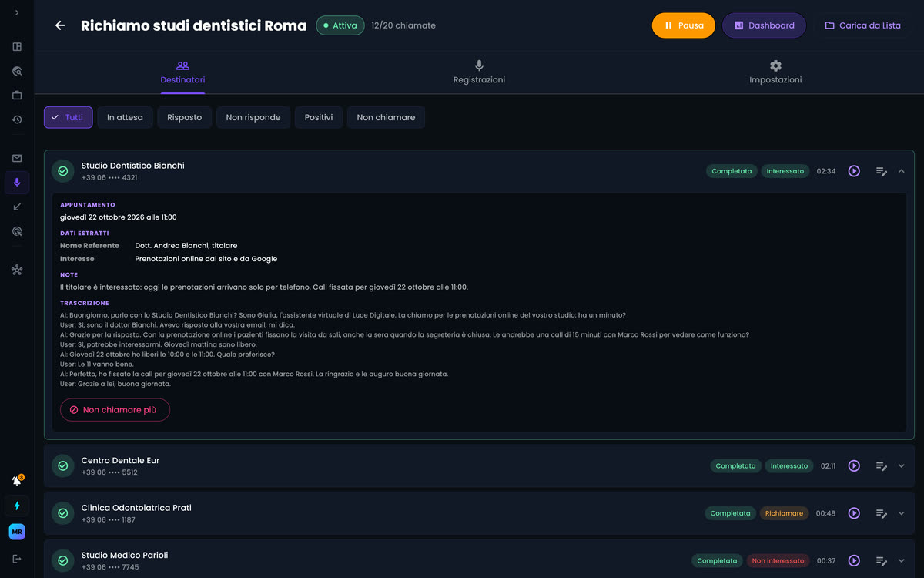This screenshot has height=578, width=924.
Task: Edit notes for Clinica Odontoiatrica Prati
Action: [882, 513]
